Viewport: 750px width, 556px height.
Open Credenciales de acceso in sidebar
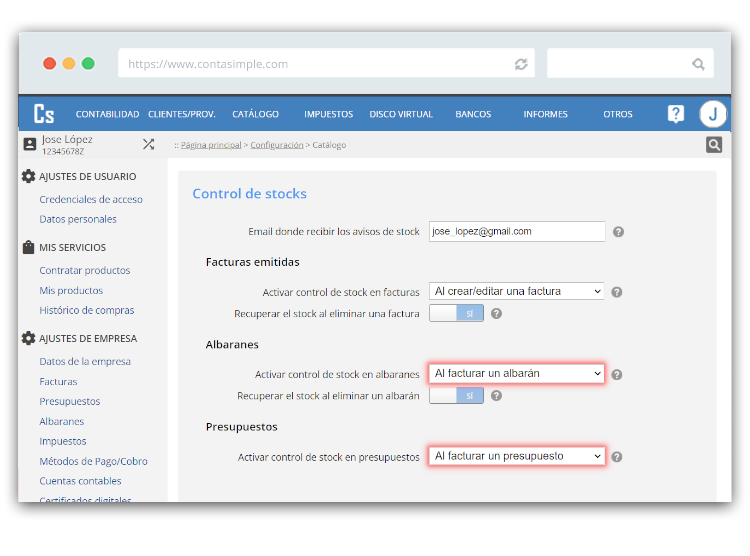point(91,199)
